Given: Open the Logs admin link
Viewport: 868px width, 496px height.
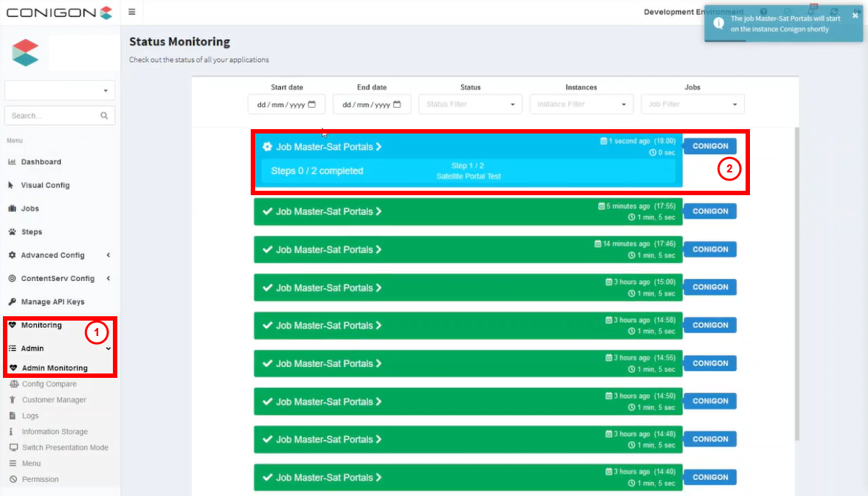Looking at the screenshot, I should click(x=30, y=416).
